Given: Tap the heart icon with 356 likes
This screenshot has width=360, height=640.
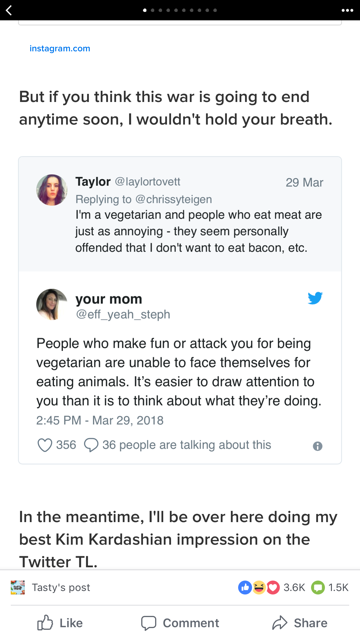Looking at the screenshot, I should pyautogui.click(x=44, y=445).
